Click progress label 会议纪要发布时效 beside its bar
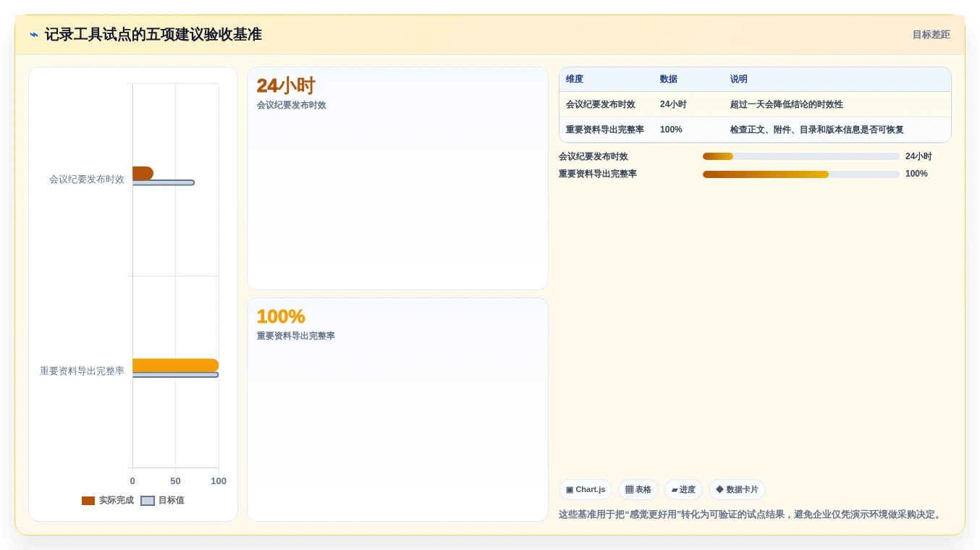 [x=594, y=156]
